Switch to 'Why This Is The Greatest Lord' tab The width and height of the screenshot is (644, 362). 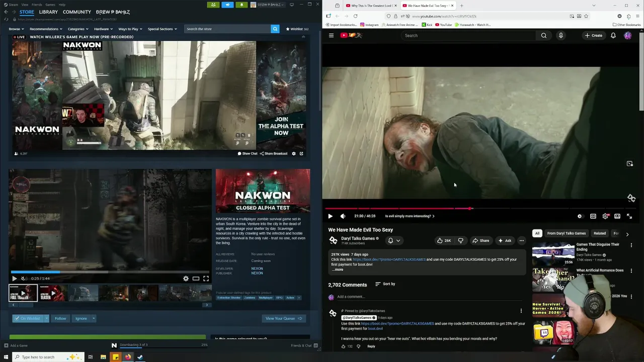click(371, 6)
